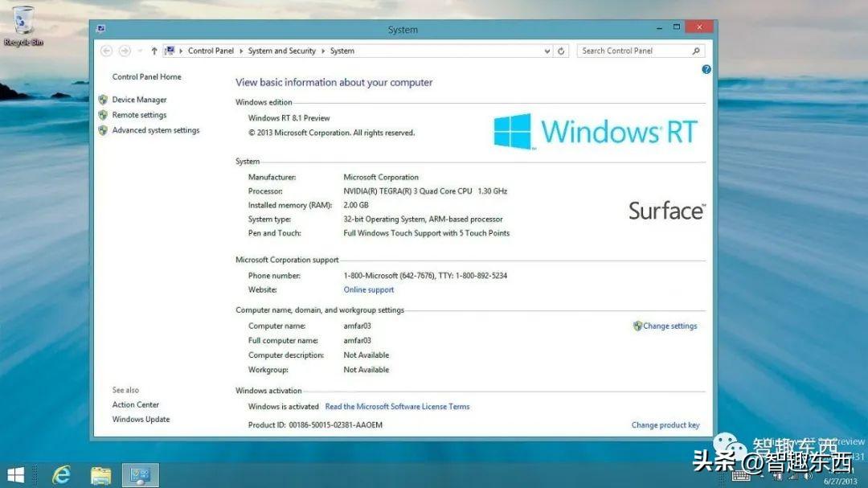Expand the address bar history dropdown
Viewport: 868px width, 488px height.
click(547, 51)
